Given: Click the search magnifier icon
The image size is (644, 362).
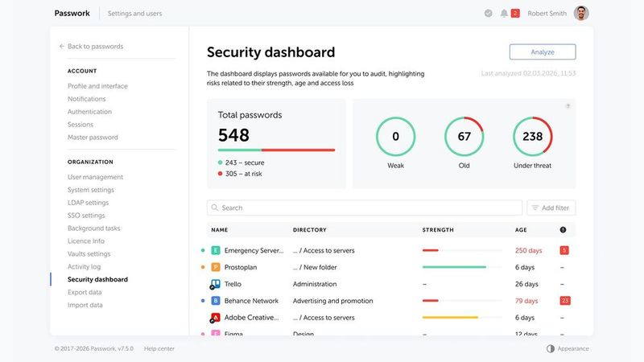Looking at the screenshot, I should click(214, 208).
